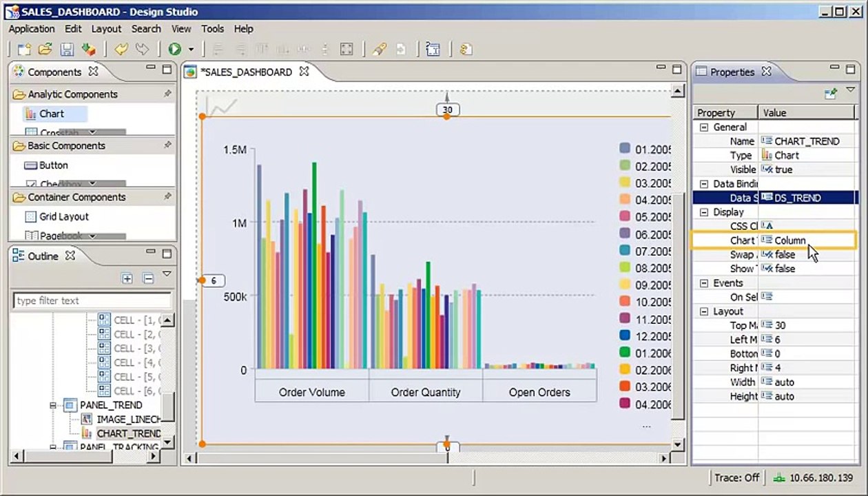Select CHART_TREND in the Outline tree
The height and width of the screenshot is (496, 868).
click(x=129, y=433)
